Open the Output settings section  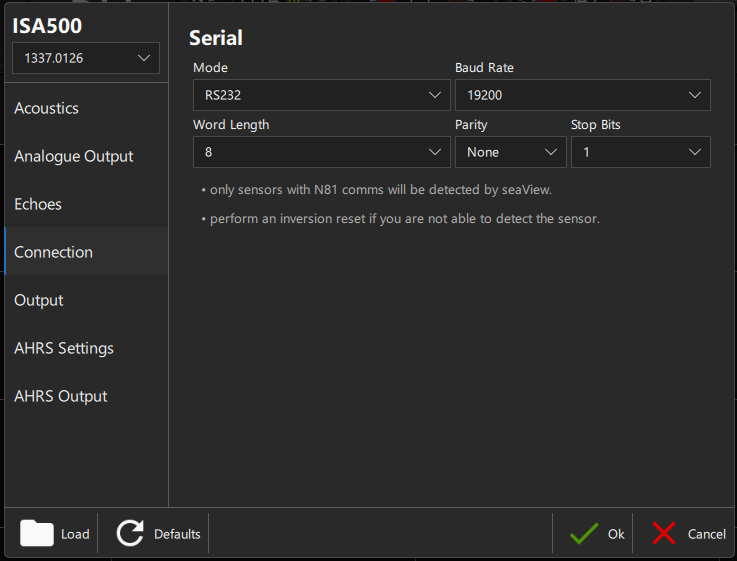click(x=39, y=300)
